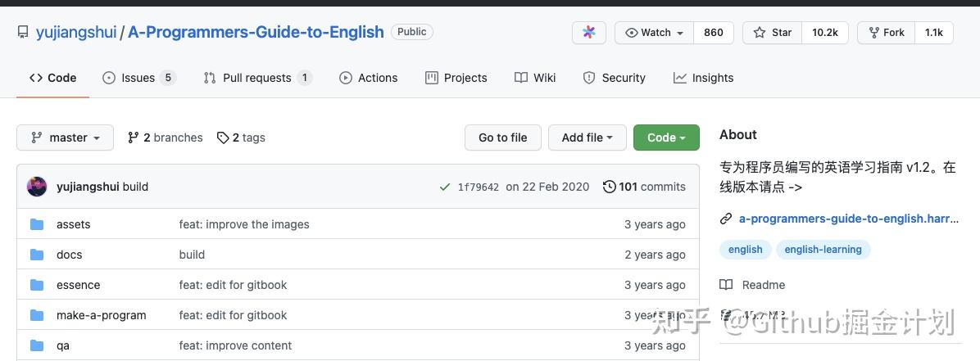Open the Watch notifications dropdown
This screenshot has height=361, width=980.
(x=655, y=33)
